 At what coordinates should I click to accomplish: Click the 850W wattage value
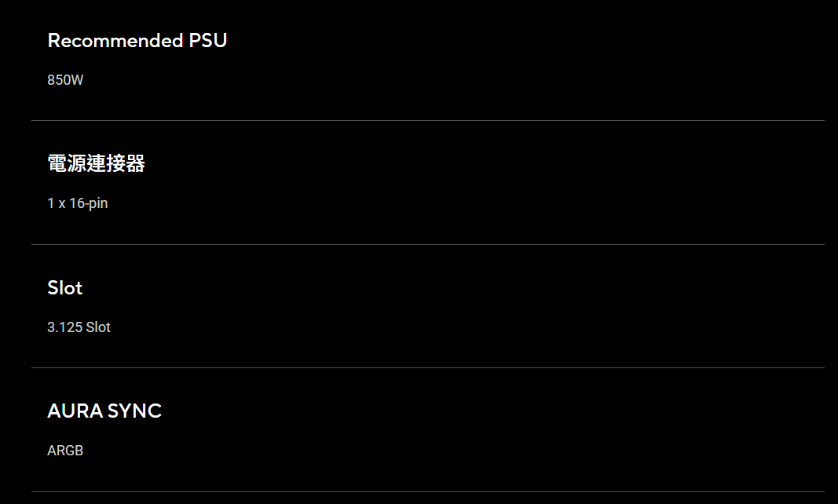[x=65, y=80]
